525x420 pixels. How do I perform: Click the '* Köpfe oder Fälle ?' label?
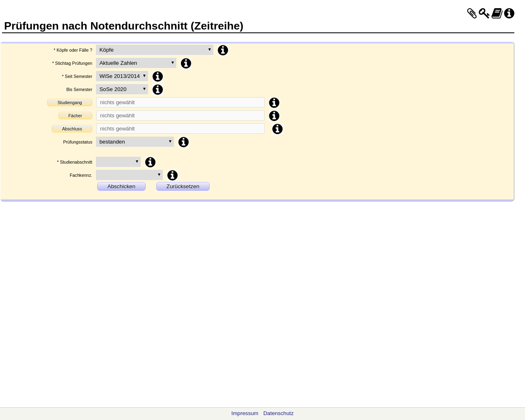point(73,50)
